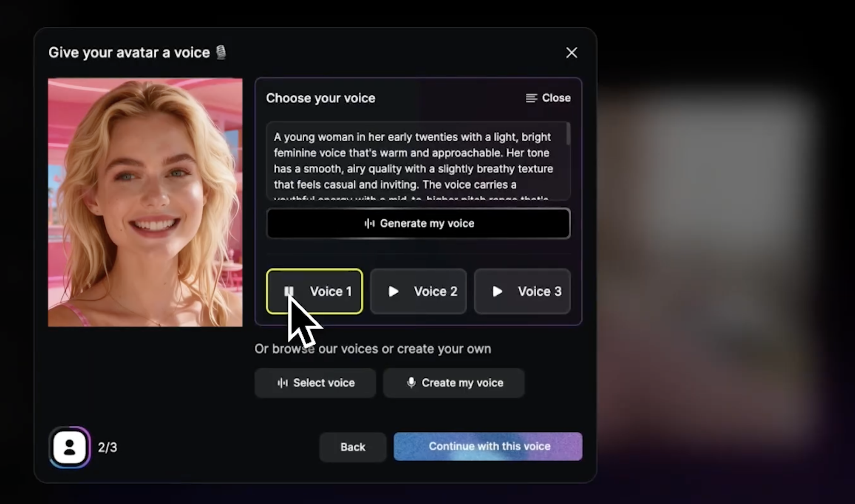Pause Voice 1 playback icon

289,291
